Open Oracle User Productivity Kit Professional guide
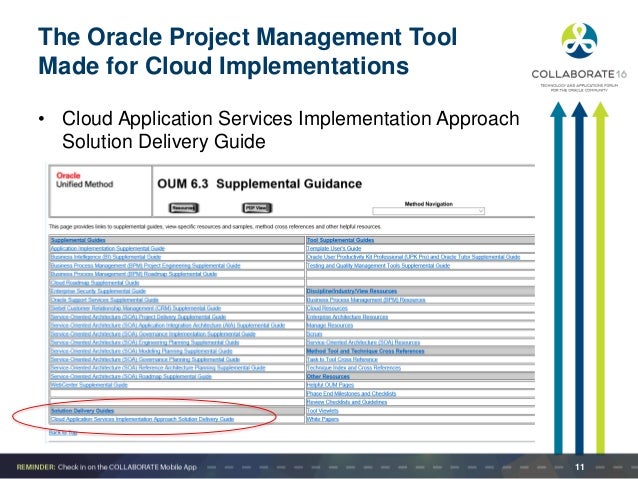 pos(413,257)
